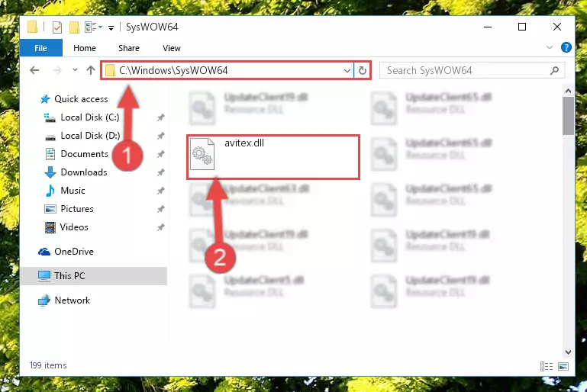Select the avitex.dll file name
The image size is (587, 392).
pos(244,143)
